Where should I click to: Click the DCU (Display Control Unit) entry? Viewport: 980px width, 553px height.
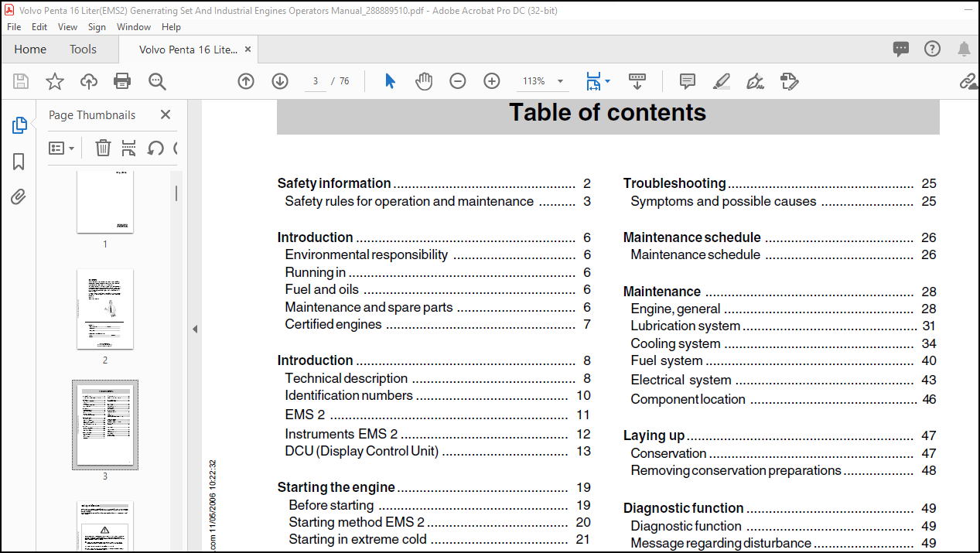[437, 451]
